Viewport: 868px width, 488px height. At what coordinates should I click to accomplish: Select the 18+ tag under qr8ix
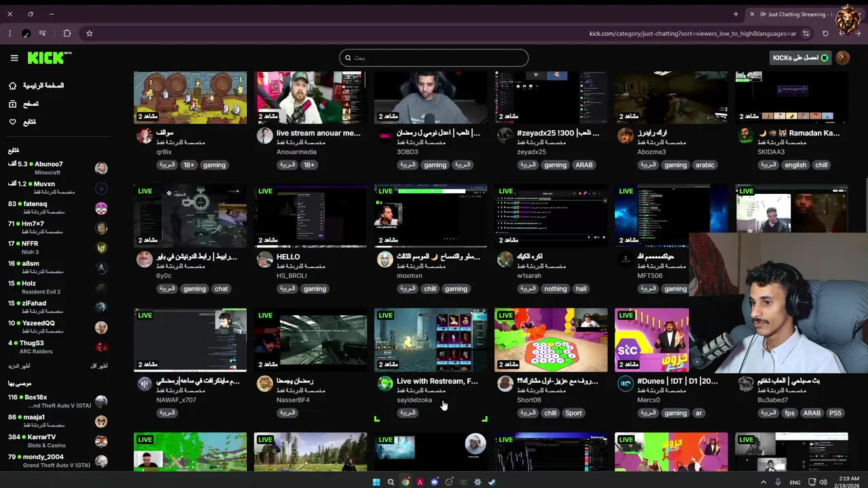pyautogui.click(x=189, y=165)
